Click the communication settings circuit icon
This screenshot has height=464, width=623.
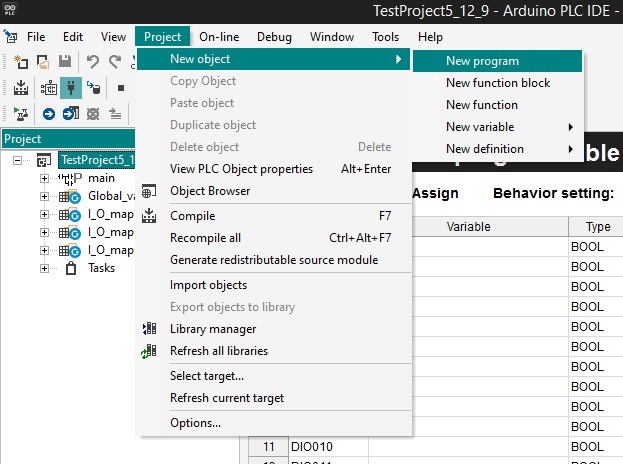48,88
